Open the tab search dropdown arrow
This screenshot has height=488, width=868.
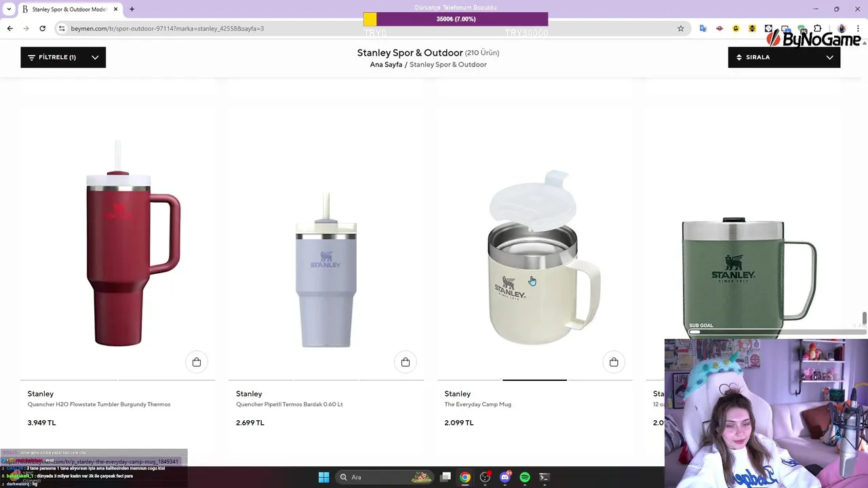point(9,9)
